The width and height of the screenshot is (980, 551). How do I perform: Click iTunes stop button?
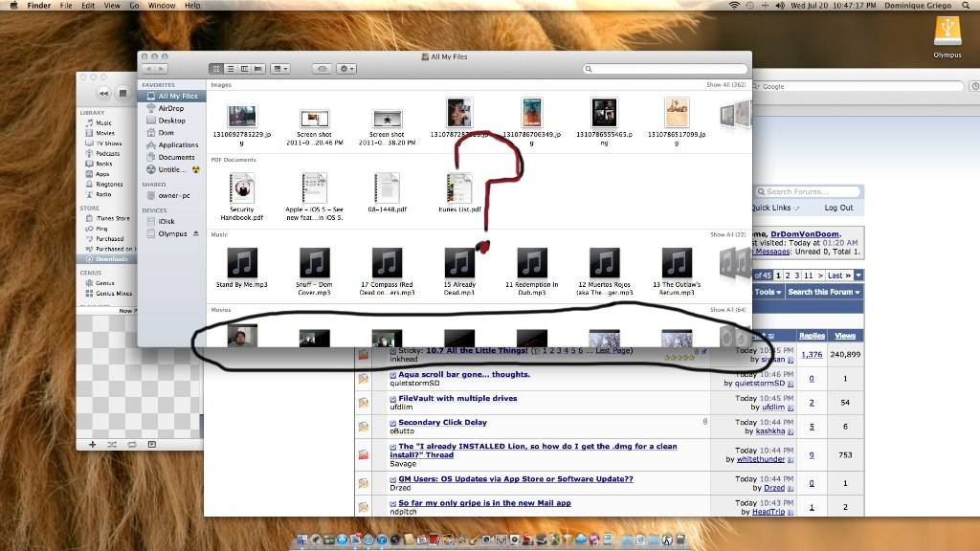tap(123, 94)
